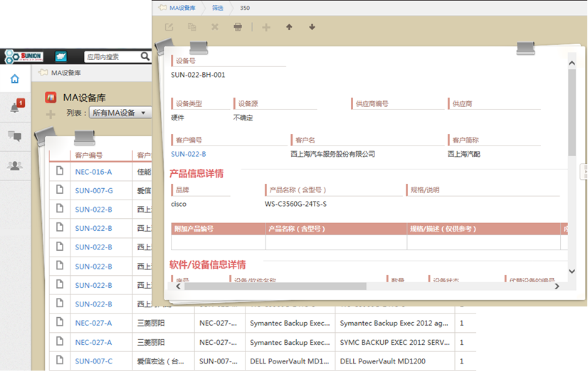Image resolution: width=588 pixels, height=382 pixels.
Task: Click 筛选 breadcrumb item
Action: [x=218, y=8]
